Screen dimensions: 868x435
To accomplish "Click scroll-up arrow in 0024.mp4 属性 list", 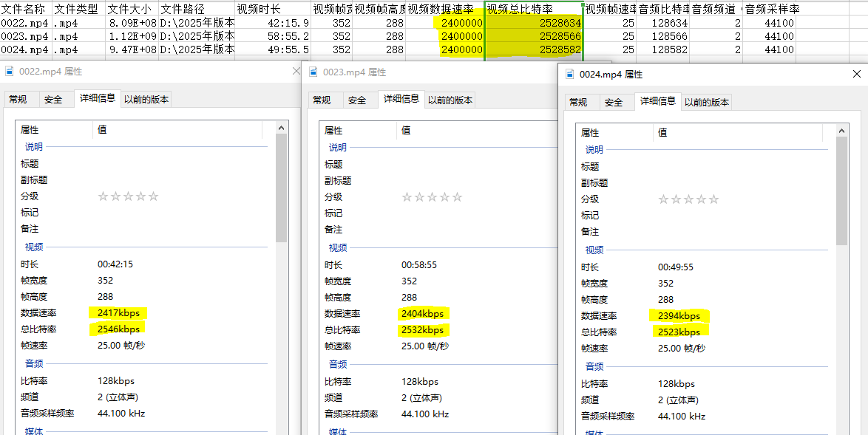I will (842, 131).
